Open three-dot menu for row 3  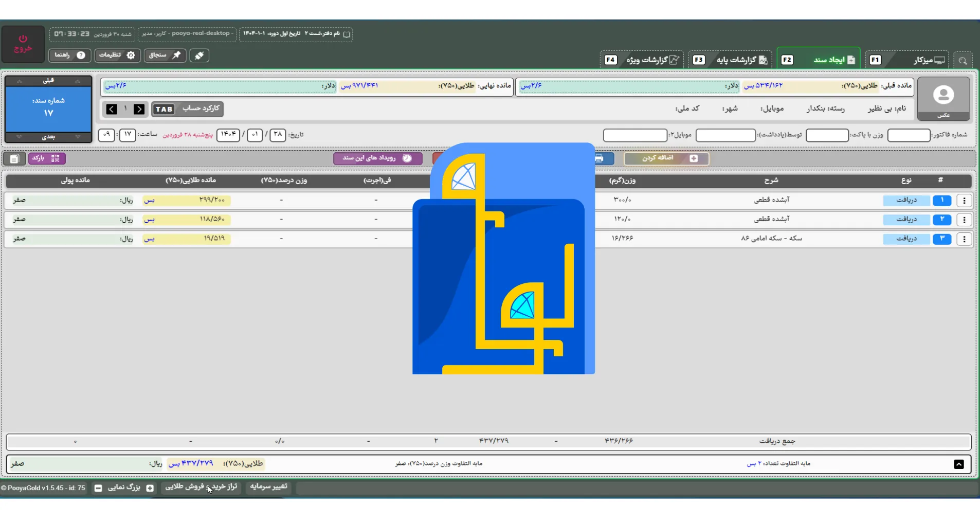tap(964, 239)
